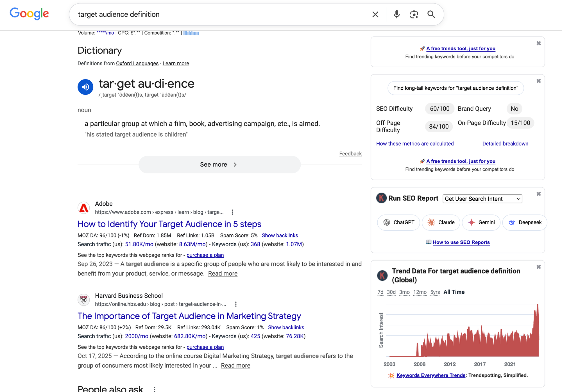Screen dimensions: 562x392
Task: Click Read more on Adobe snippet
Action: coord(223,274)
